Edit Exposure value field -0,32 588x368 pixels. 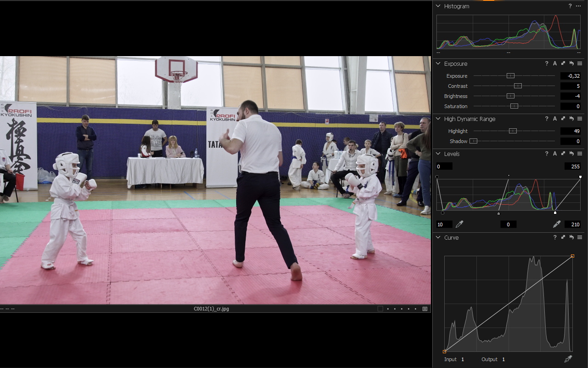(x=571, y=76)
